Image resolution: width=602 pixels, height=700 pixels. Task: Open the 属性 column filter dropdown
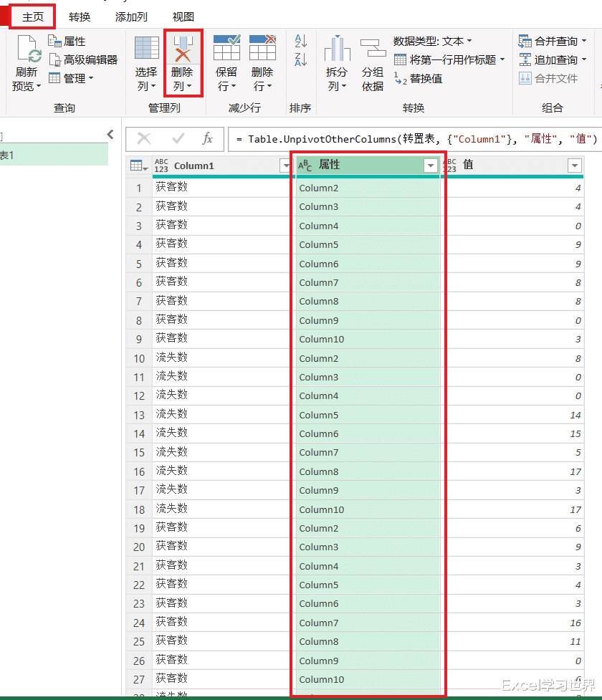coord(431,166)
